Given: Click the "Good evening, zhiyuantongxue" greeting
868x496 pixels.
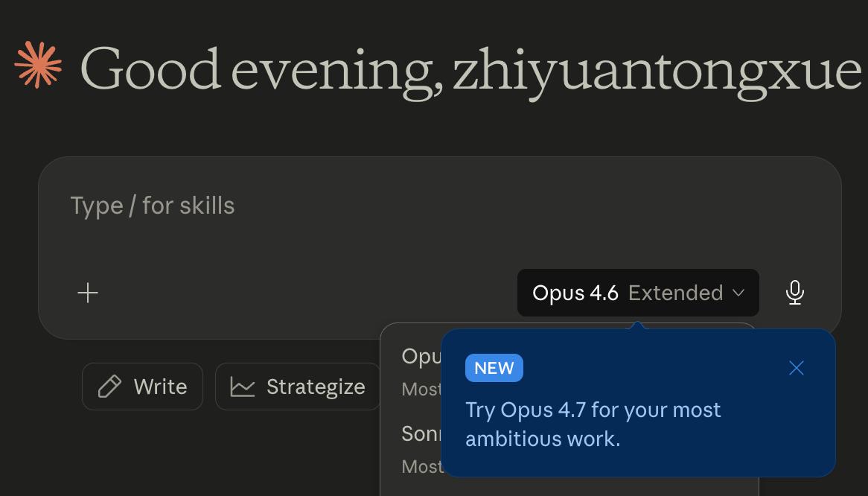Looking at the screenshot, I should point(470,69).
